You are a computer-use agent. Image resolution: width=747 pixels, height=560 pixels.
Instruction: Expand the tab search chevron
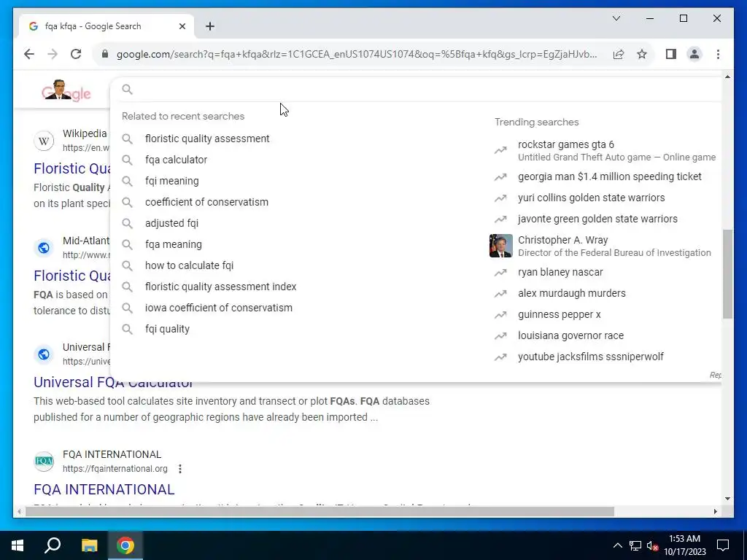(616, 18)
